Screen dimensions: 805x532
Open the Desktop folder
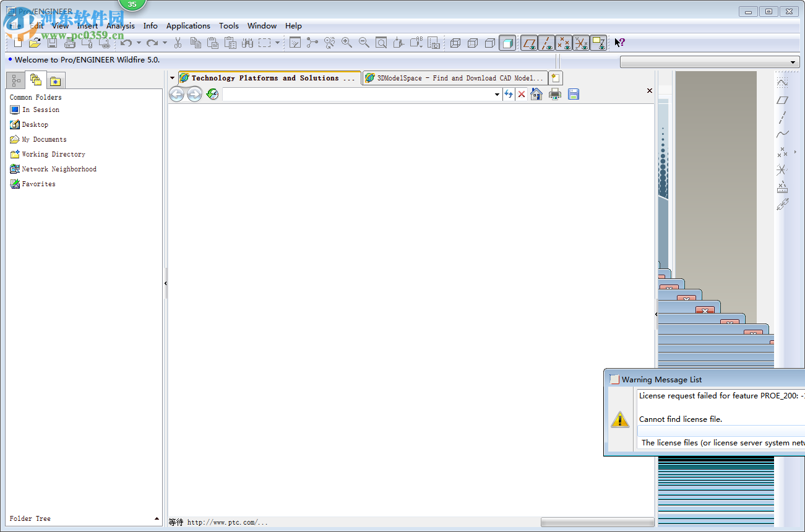pos(29,124)
